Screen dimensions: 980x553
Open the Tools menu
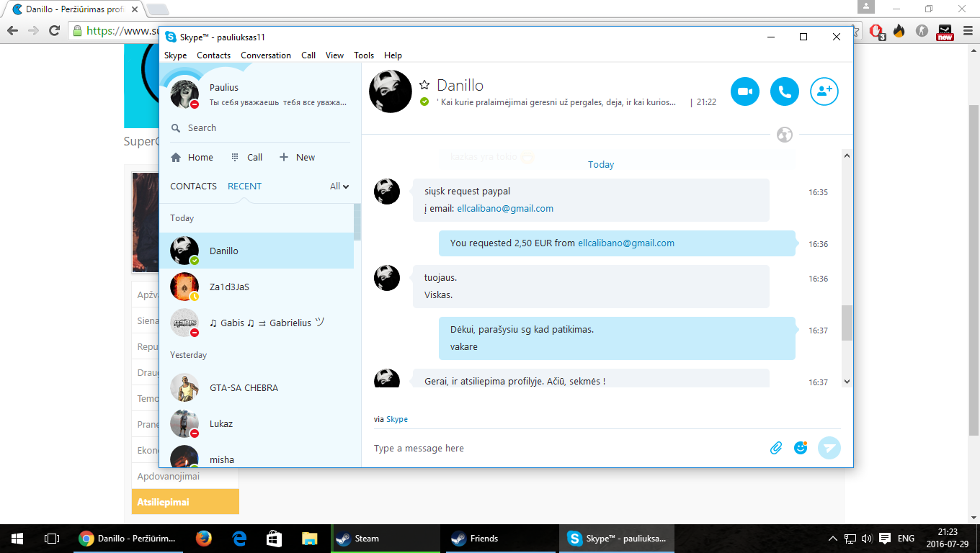(364, 55)
